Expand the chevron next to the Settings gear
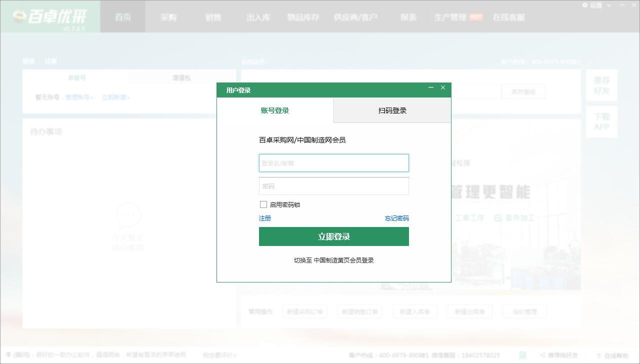This screenshot has width=640, height=364. (608, 5)
